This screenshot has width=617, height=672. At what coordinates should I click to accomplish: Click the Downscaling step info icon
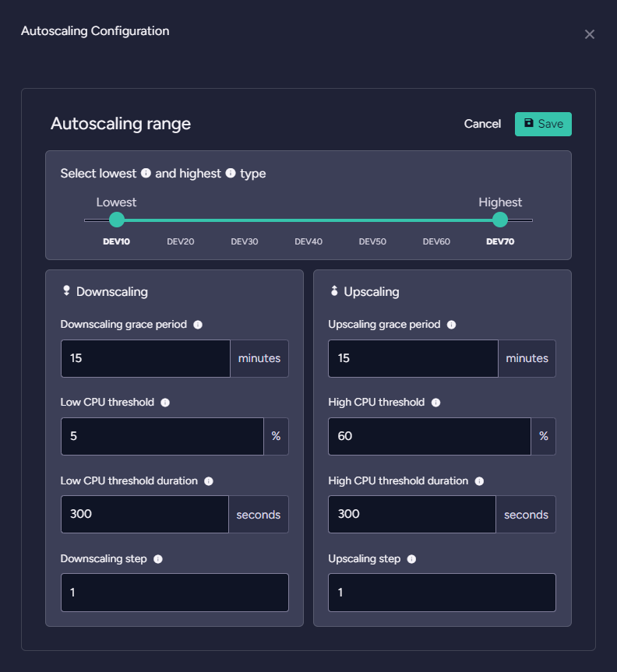click(x=158, y=559)
